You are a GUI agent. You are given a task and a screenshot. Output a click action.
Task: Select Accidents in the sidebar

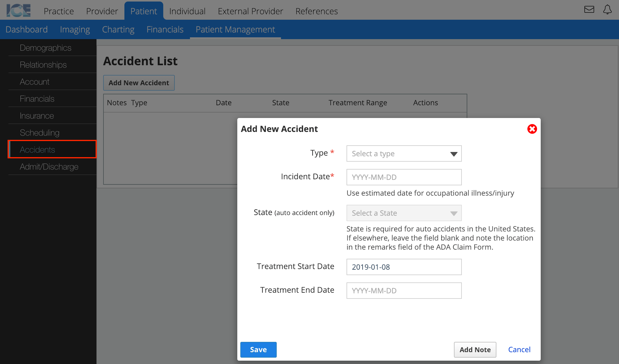pos(52,149)
